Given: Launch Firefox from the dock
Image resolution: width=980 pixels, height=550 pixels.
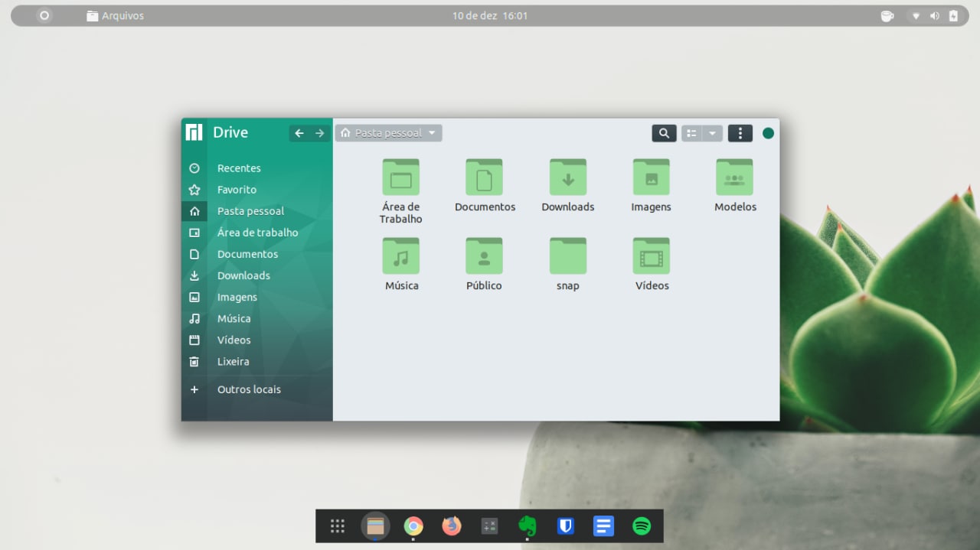Looking at the screenshot, I should [452, 526].
